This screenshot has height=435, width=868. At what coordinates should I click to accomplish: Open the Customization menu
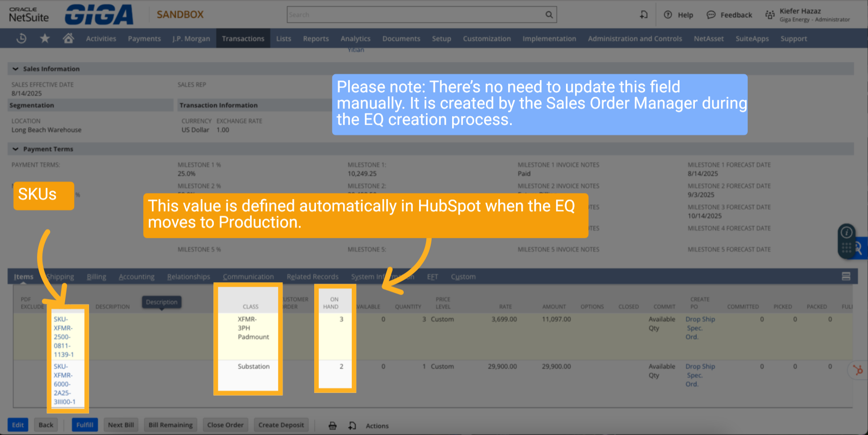(487, 38)
